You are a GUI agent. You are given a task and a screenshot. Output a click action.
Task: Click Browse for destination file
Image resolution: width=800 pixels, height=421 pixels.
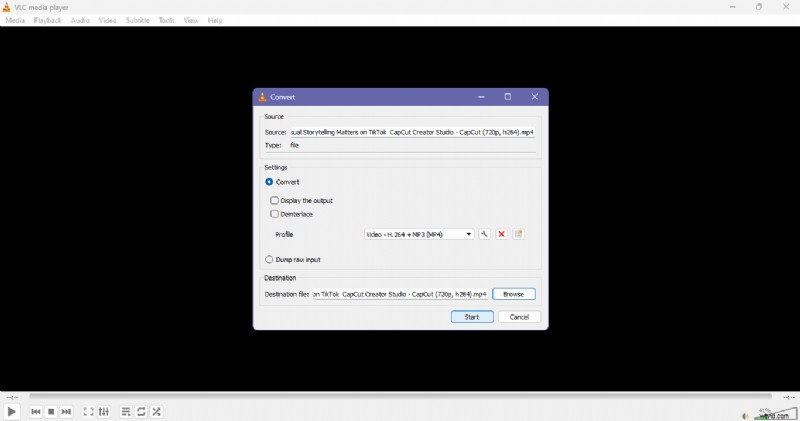(514, 294)
